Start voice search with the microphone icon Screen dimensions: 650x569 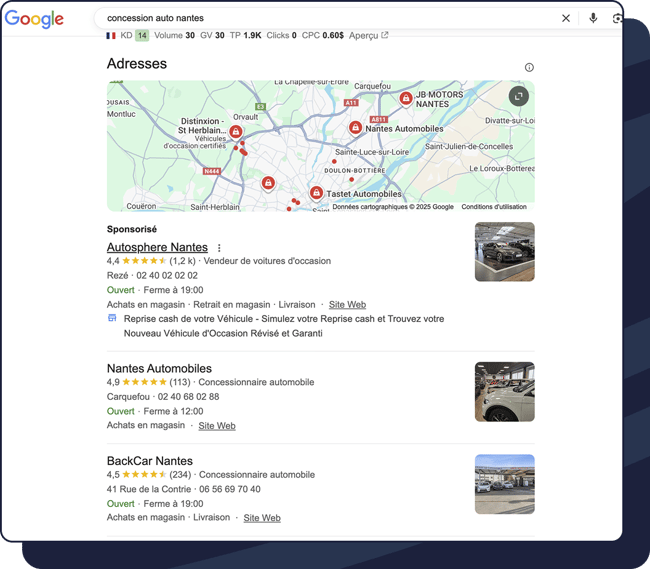(593, 18)
